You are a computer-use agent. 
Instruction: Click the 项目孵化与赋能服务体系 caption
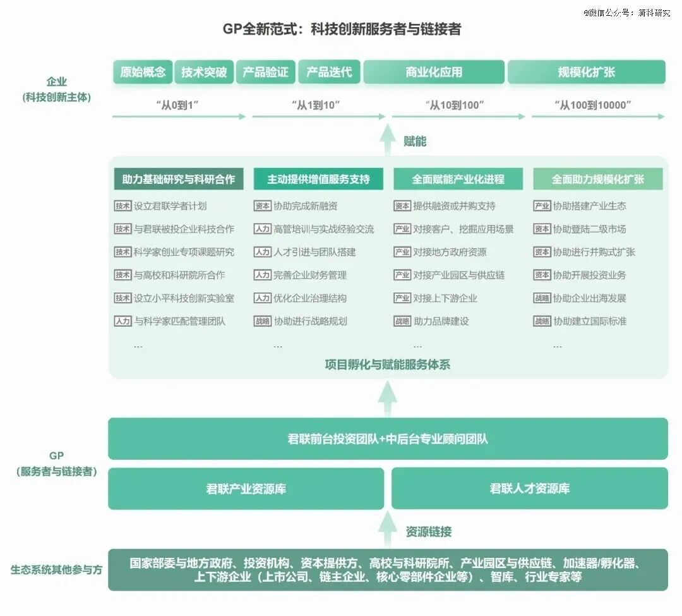click(388, 365)
